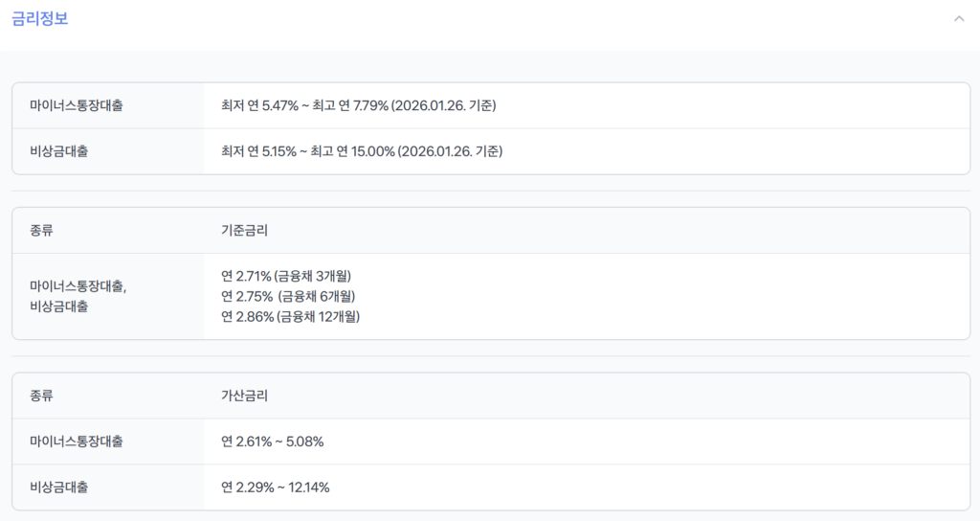Click the 연 2.71% (금융채 3개월) line
This screenshot has height=521, width=980.
292,276
